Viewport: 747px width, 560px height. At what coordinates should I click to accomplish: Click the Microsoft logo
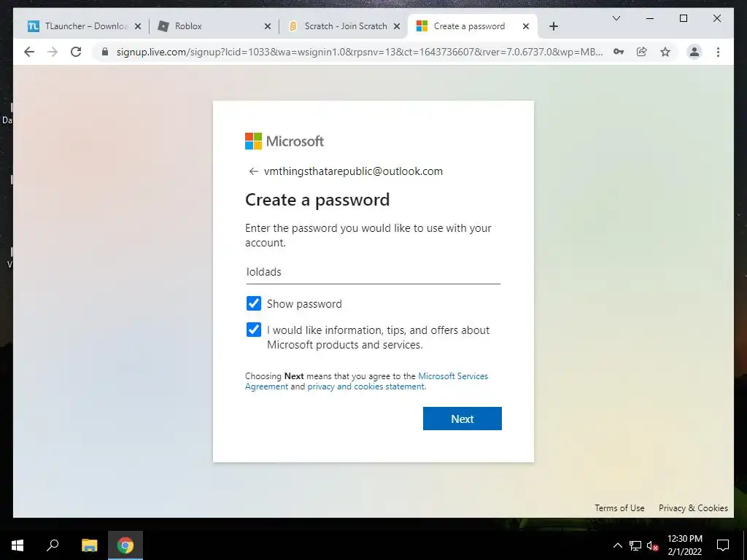point(285,141)
